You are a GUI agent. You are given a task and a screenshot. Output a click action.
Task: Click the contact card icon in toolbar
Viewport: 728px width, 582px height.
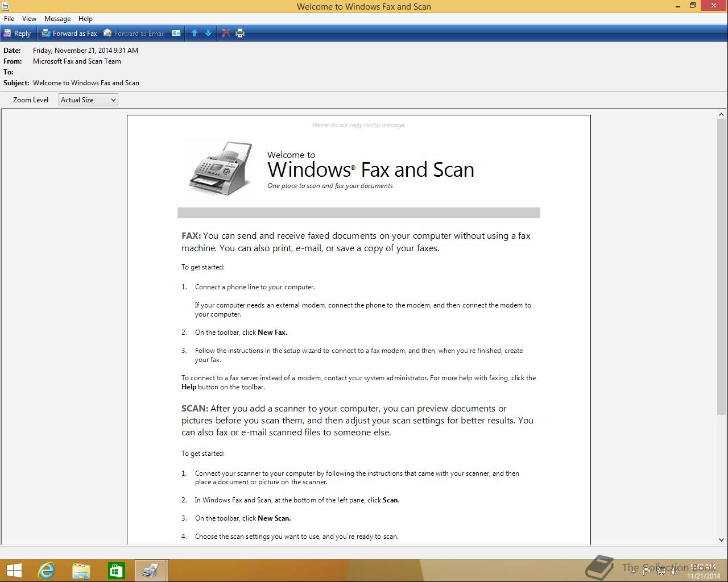coord(176,33)
